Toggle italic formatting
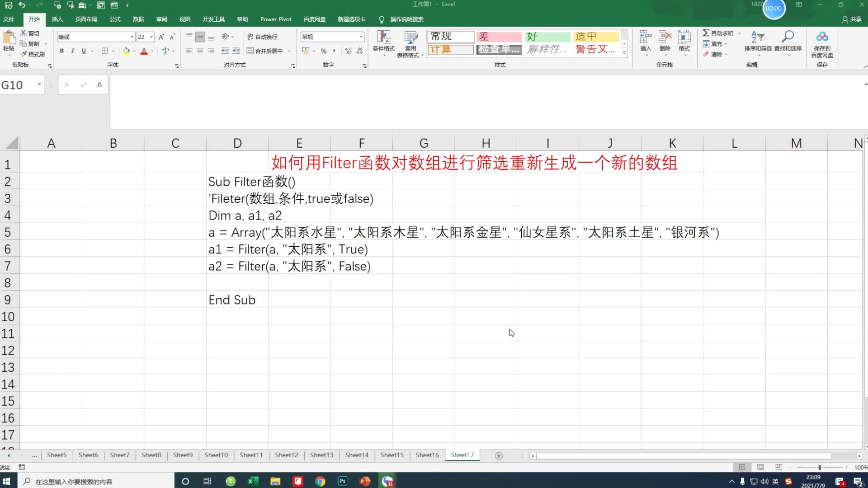This screenshot has height=488, width=868. pyautogui.click(x=73, y=51)
